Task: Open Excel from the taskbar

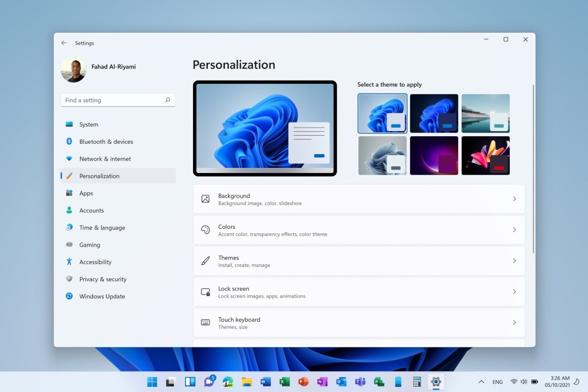Action: click(x=284, y=382)
